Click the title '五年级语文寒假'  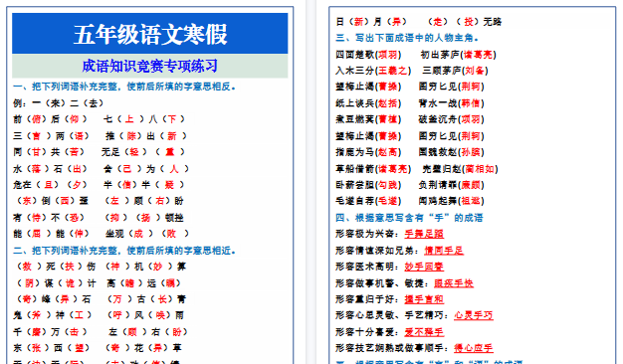click(x=150, y=34)
